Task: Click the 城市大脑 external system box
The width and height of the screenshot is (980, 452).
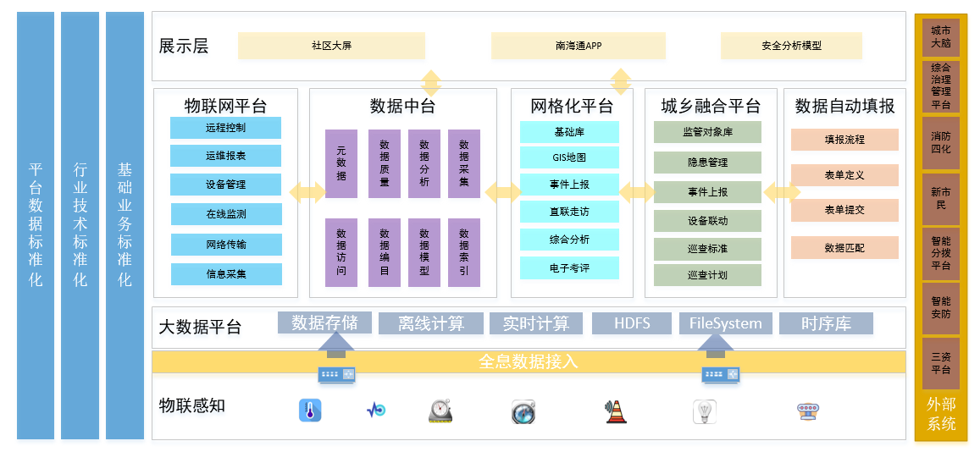Action: pos(940,37)
